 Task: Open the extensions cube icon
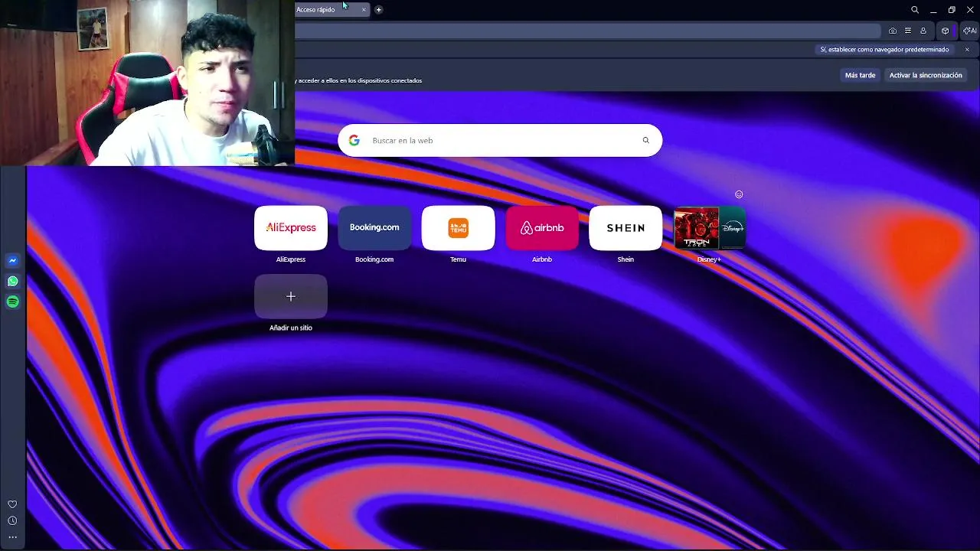[946, 31]
